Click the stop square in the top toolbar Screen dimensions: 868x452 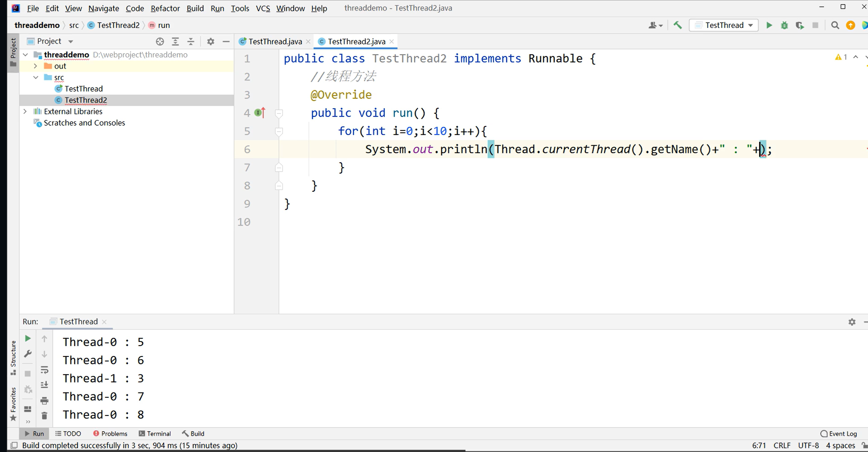(815, 25)
